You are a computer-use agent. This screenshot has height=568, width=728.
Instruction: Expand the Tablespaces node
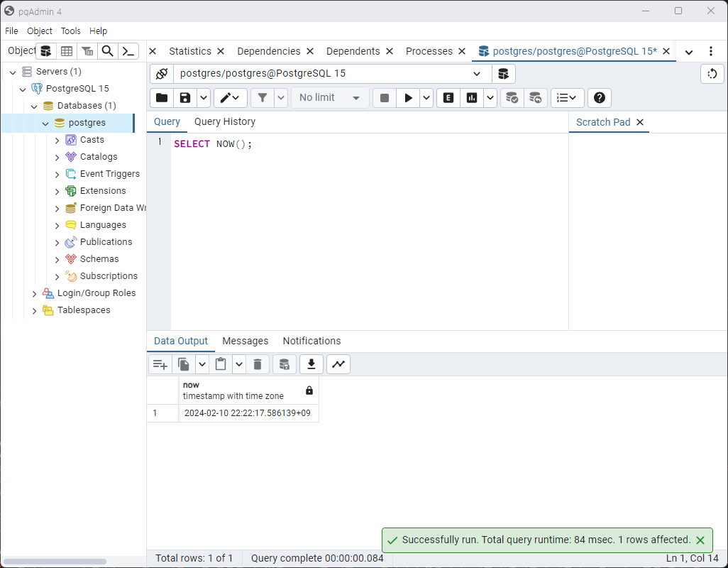tap(34, 311)
